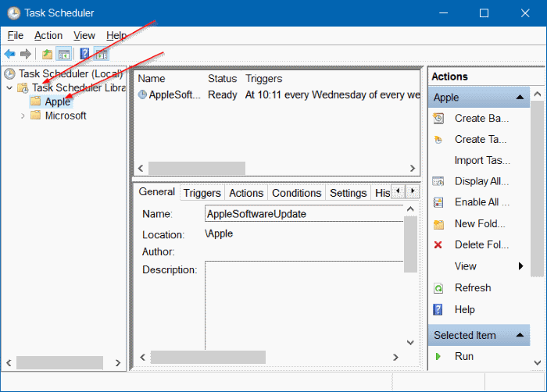Toggle the Show/Hide Console Tree icon
Screen dimensions: 547x392
(64, 54)
